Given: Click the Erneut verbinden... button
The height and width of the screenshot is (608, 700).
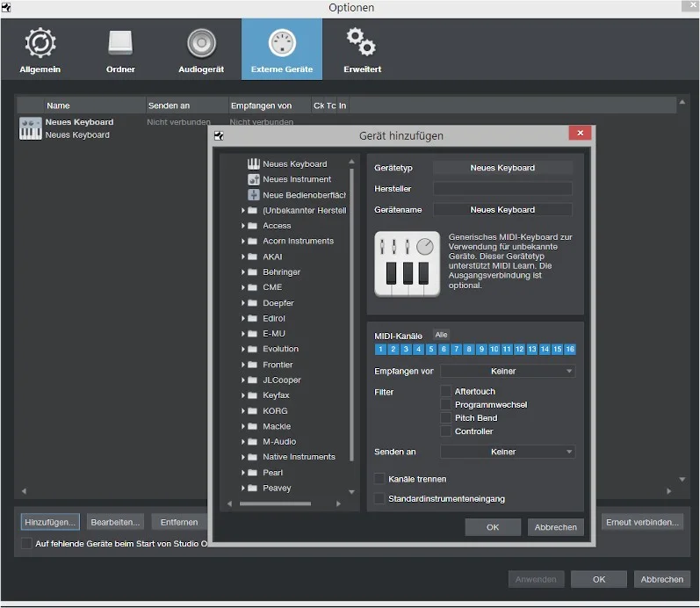Looking at the screenshot, I should (x=642, y=522).
